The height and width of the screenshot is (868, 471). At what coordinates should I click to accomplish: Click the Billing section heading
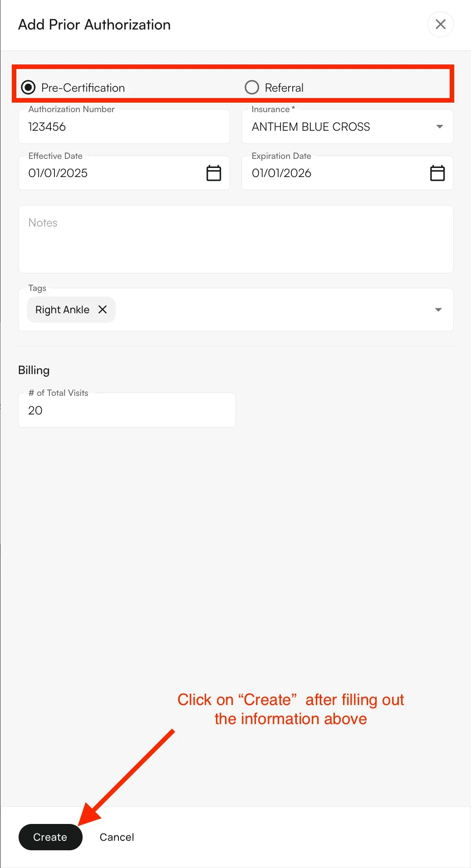pyautogui.click(x=34, y=370)
